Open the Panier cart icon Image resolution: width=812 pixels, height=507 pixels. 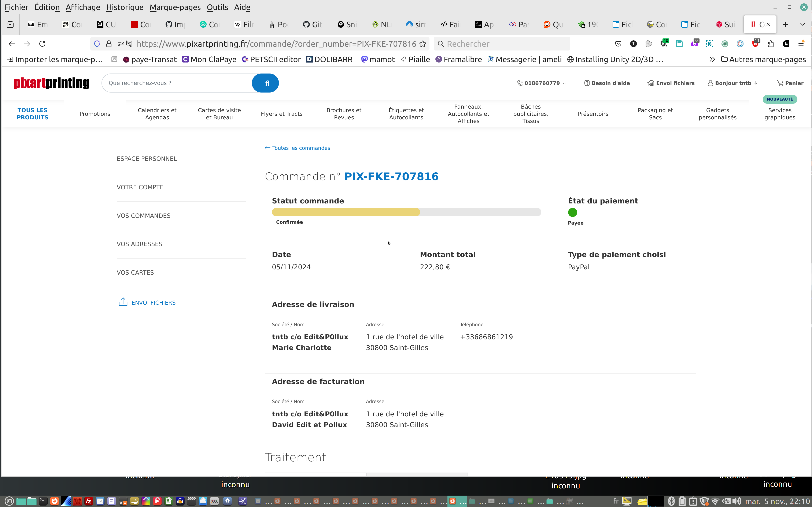pyautogui.click(x=780, y=83)
